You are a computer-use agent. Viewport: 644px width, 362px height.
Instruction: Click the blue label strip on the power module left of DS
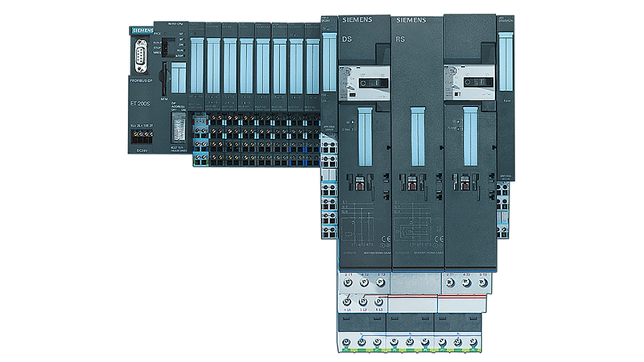[329, 62]
